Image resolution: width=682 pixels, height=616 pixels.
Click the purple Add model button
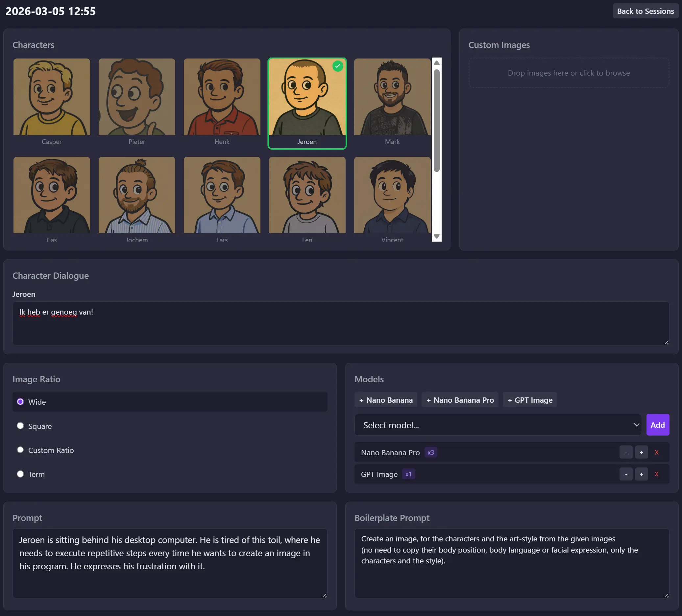(657, 425)
